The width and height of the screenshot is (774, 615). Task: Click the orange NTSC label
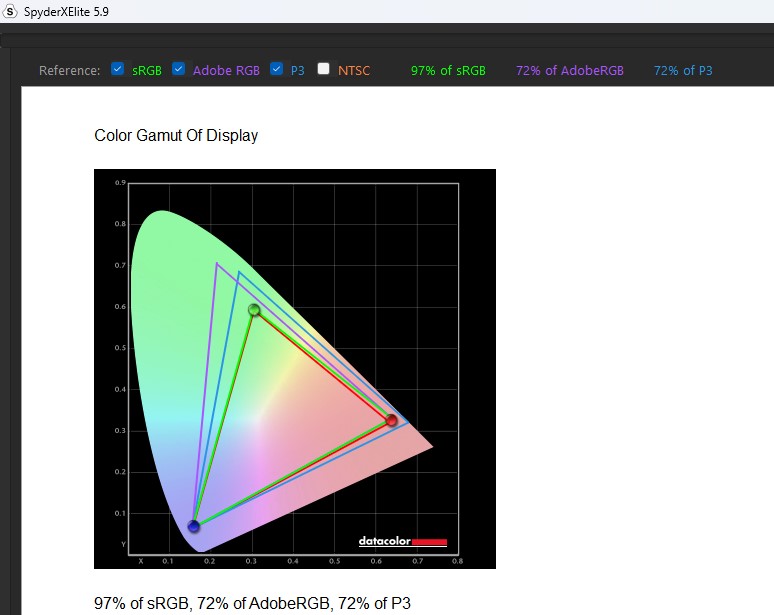tap(354, 71)
